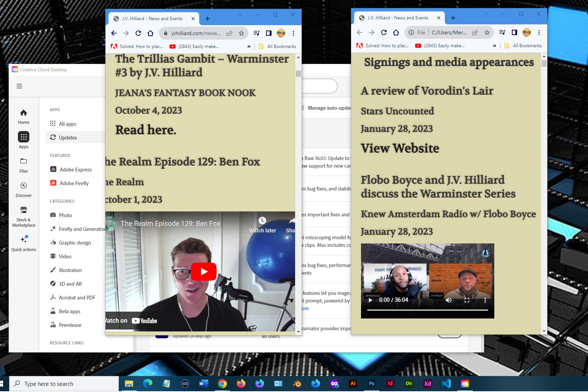Open Apps section in Creative Cloud sidebar
588x392 pixels.
click(x=24, y=141)
